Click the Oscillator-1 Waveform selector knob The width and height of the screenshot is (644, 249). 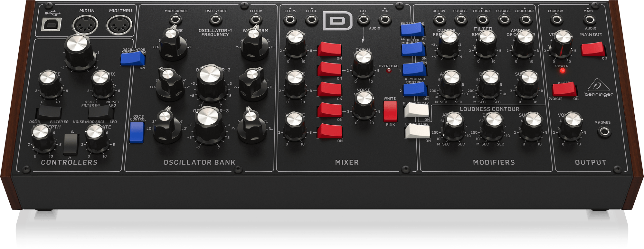(x=254, y=43)
